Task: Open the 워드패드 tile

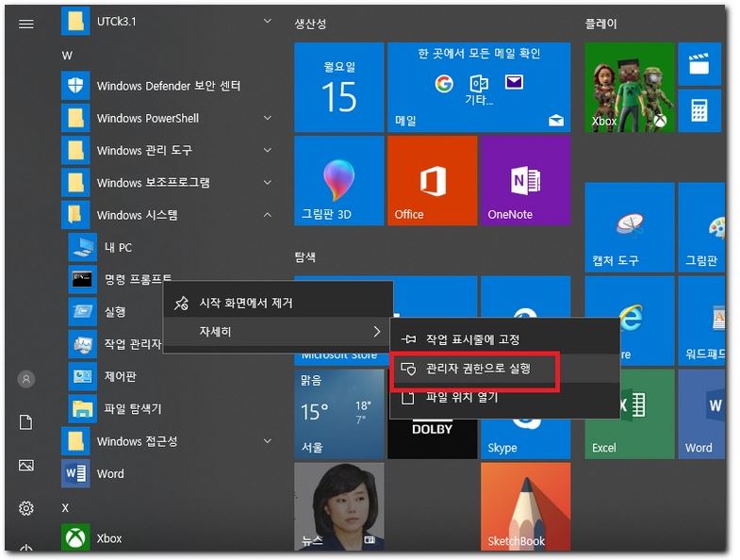Action: (x=701, y=321)
